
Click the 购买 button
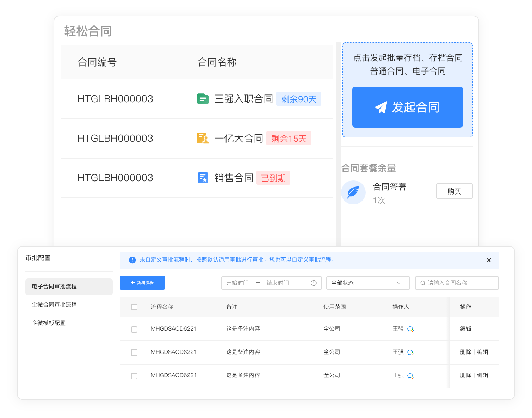[454, 191]
